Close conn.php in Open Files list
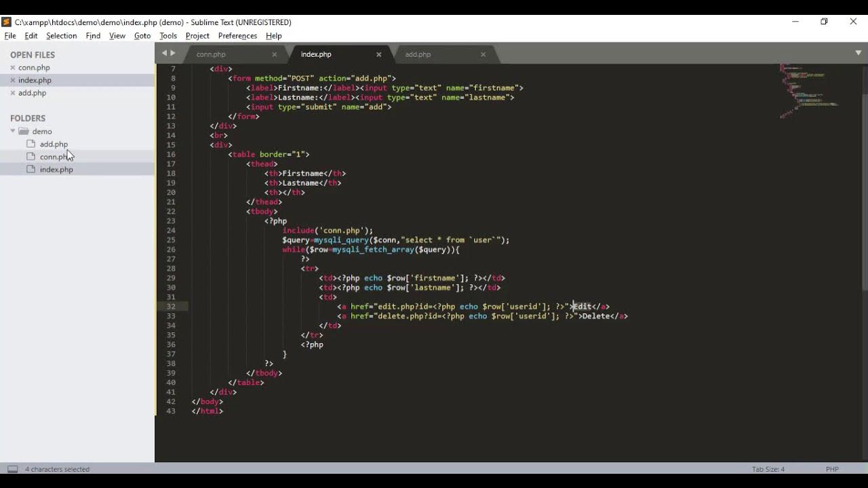This screenshot has height=488, width=868. (x=13, y=68)
